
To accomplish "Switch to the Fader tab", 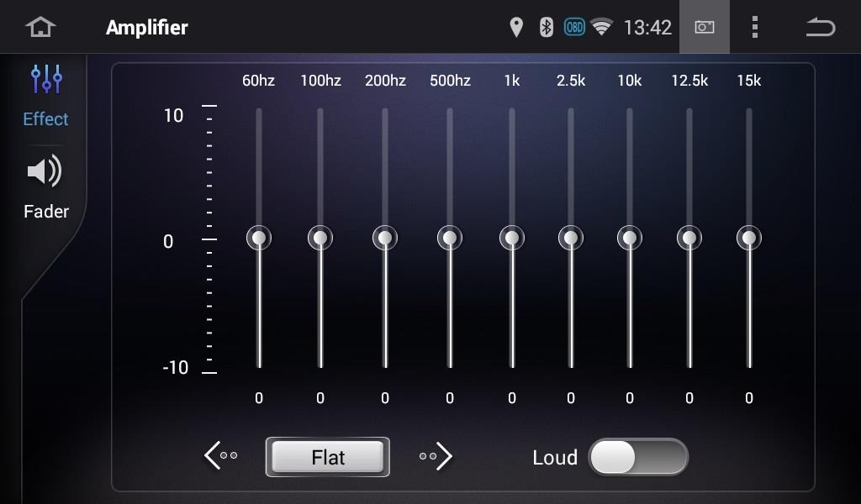I will [46, 187].
